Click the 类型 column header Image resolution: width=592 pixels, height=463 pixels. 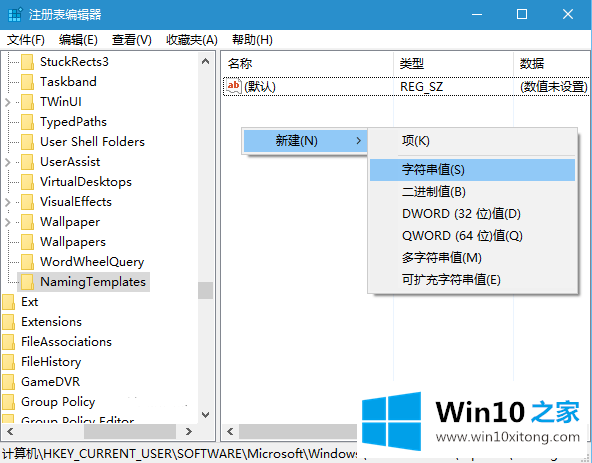(453, 63)
